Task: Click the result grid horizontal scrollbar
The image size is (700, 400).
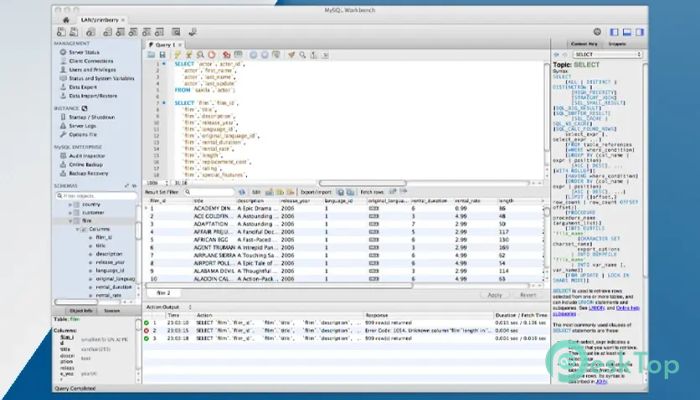Action: pyautogui.click(x=279, y=285)
